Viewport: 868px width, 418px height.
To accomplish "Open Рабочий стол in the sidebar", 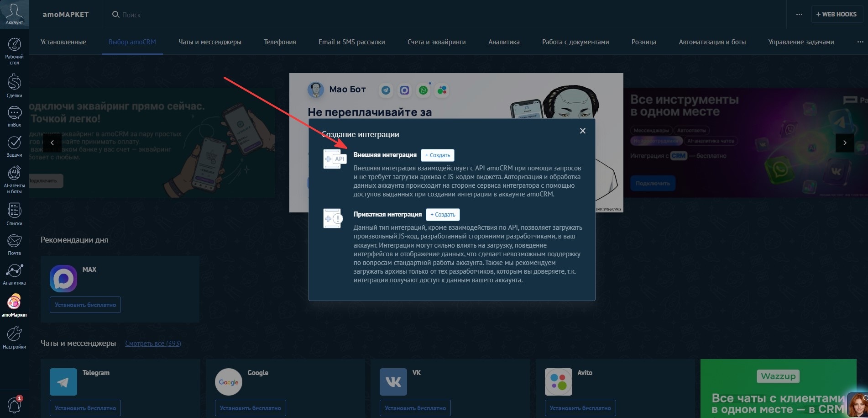I will tap(14, 51).
